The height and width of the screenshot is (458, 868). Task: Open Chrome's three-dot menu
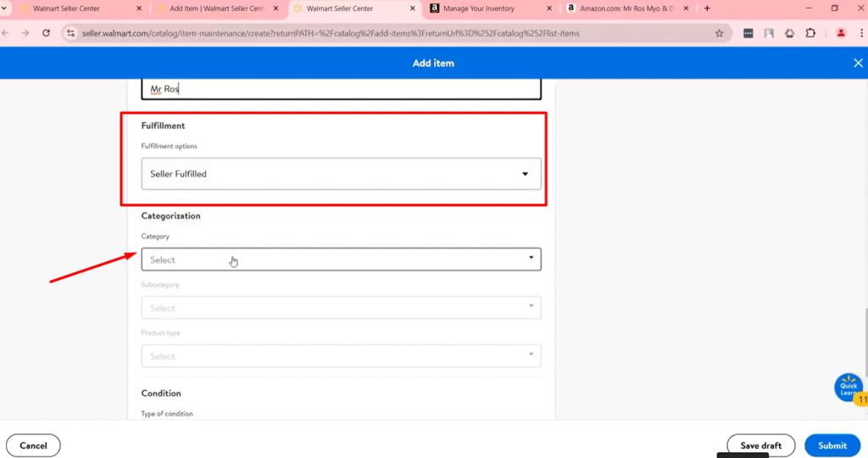(x=860, y=33)
